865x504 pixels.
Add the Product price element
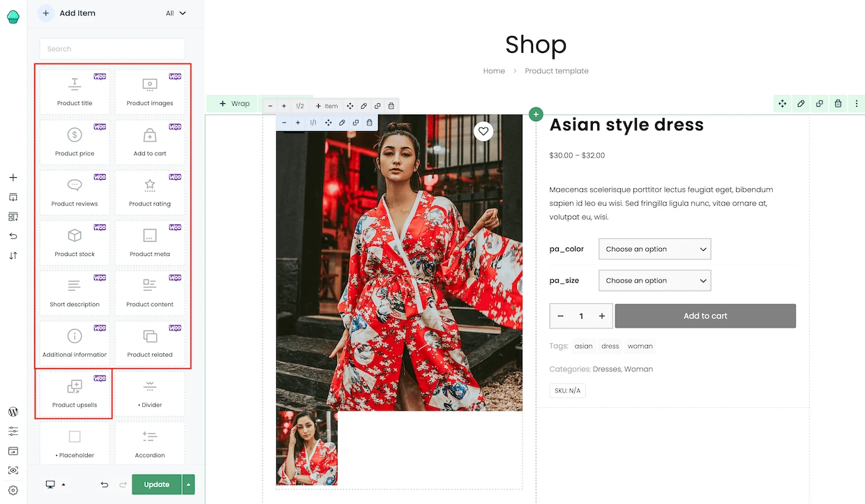(75, 142)
